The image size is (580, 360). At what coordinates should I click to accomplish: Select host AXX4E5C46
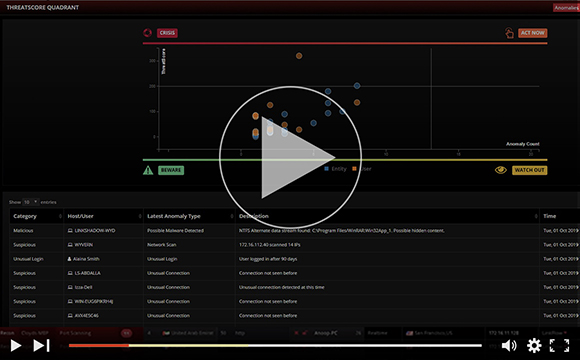[x=86, y=316]
